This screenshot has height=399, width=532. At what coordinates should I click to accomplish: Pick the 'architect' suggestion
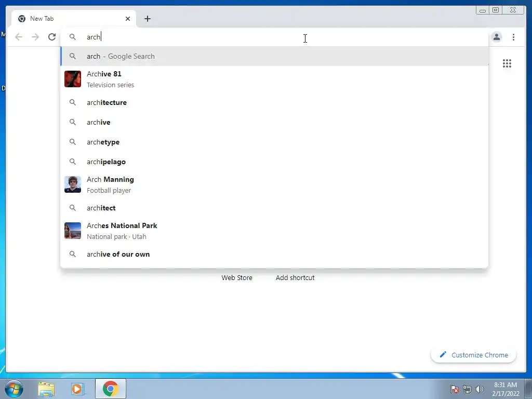[x=274, y=208]
